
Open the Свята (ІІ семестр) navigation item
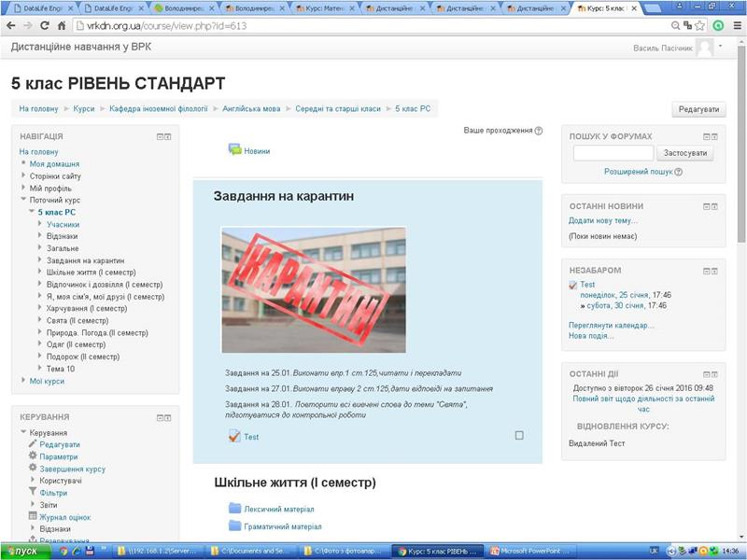click(x=78, y=320)
